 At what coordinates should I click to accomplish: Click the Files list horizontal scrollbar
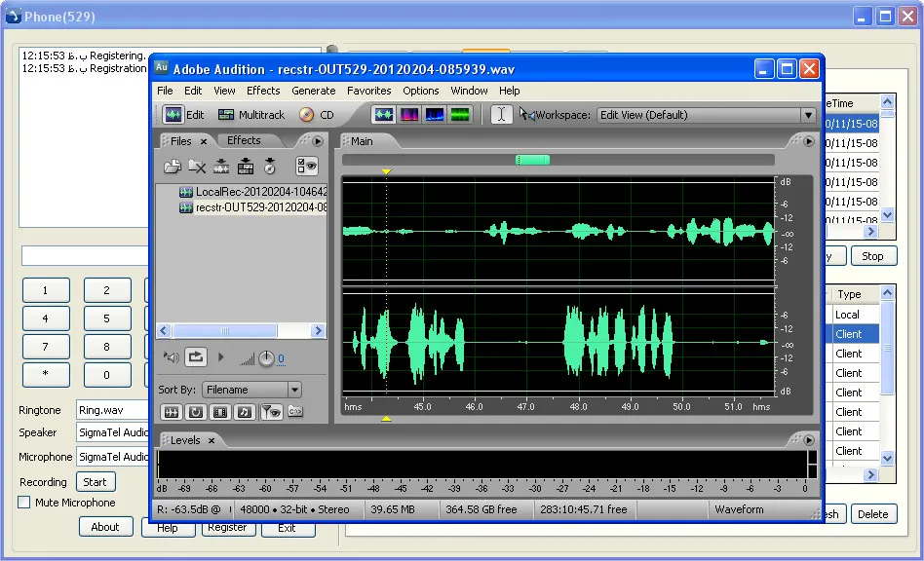click(x=224, y=331)
